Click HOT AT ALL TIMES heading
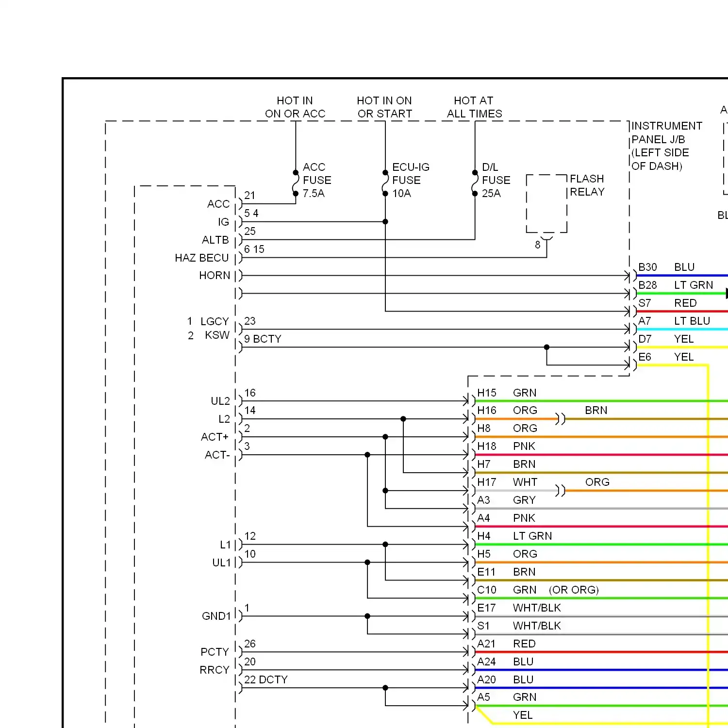728x728 pixels. click(474, 107)
